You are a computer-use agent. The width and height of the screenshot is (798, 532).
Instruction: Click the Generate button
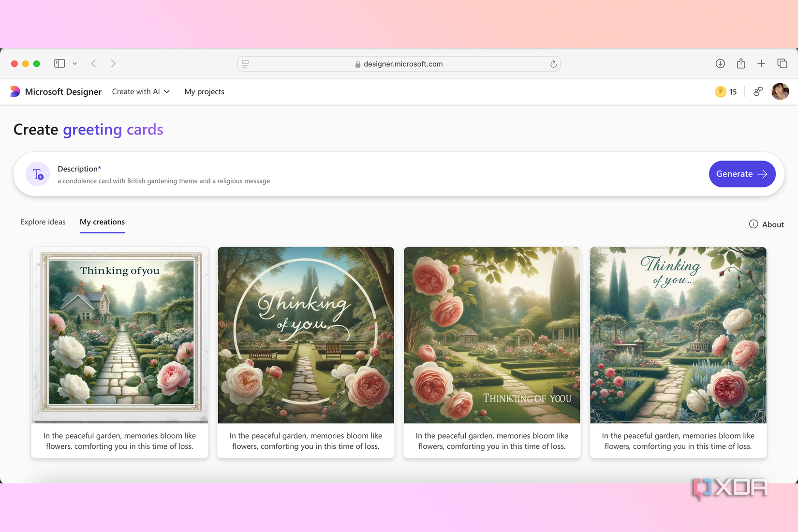click(742, 174)
